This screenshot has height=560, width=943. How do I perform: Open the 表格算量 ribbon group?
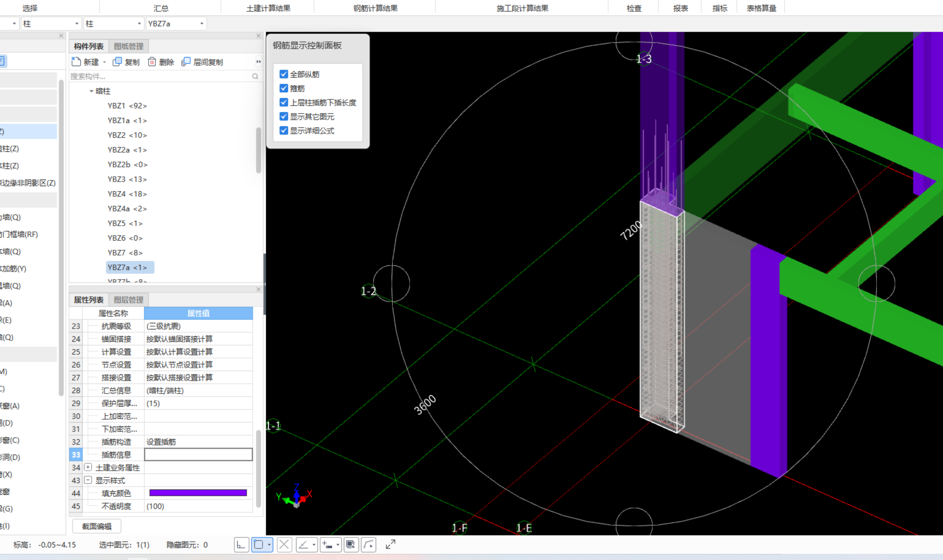click(761, 8)
